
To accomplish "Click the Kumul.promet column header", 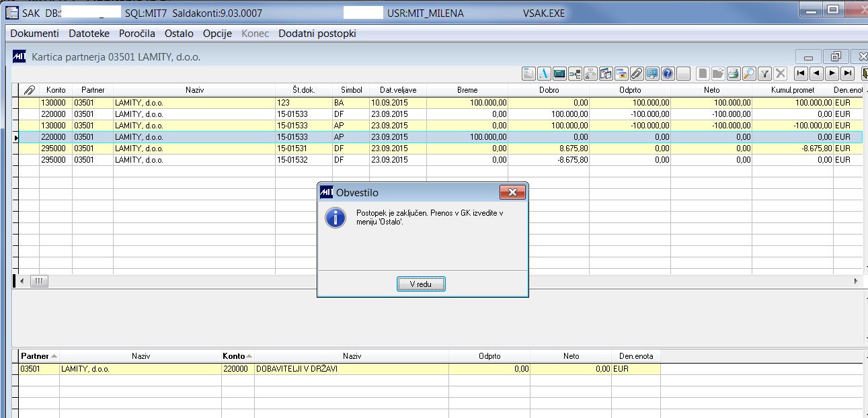I will [793, 90].
